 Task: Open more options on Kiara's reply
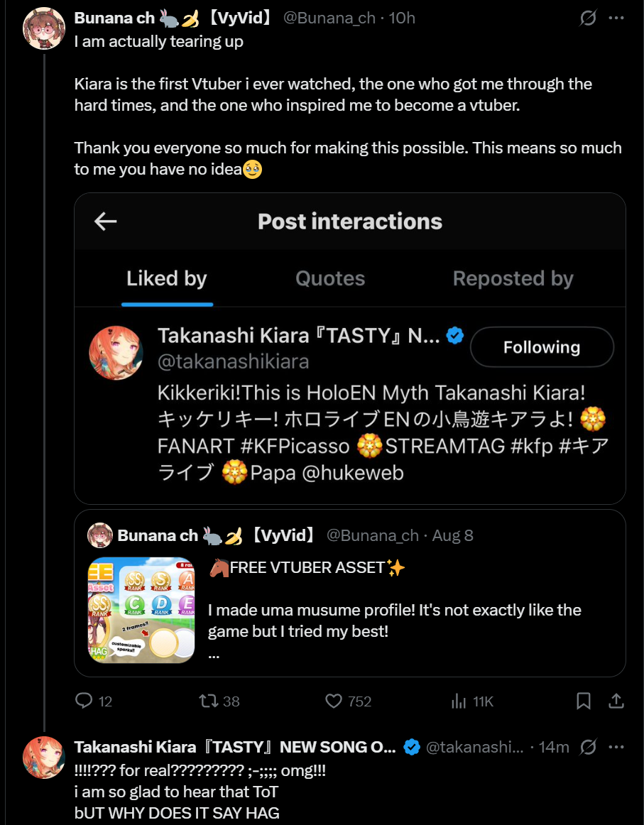coord(617,747)
